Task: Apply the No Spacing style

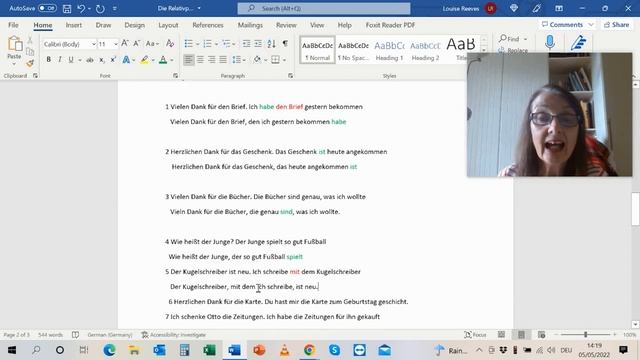Action: (353, 50)
